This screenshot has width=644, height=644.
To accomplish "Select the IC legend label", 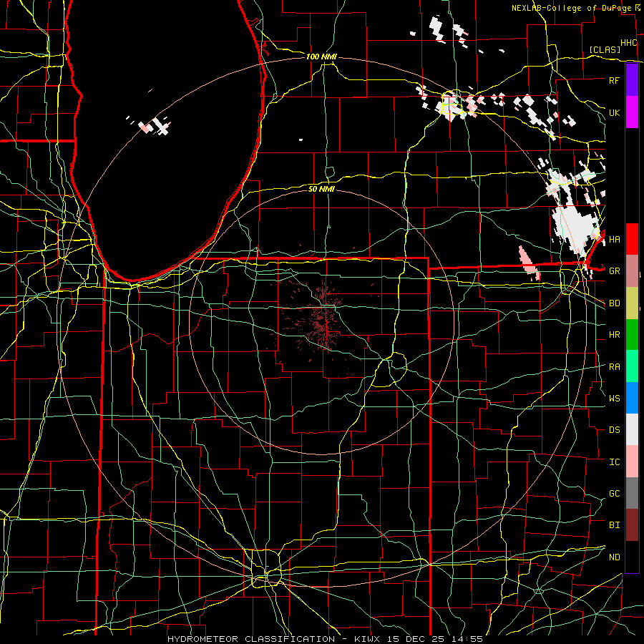I will (614, 462).
